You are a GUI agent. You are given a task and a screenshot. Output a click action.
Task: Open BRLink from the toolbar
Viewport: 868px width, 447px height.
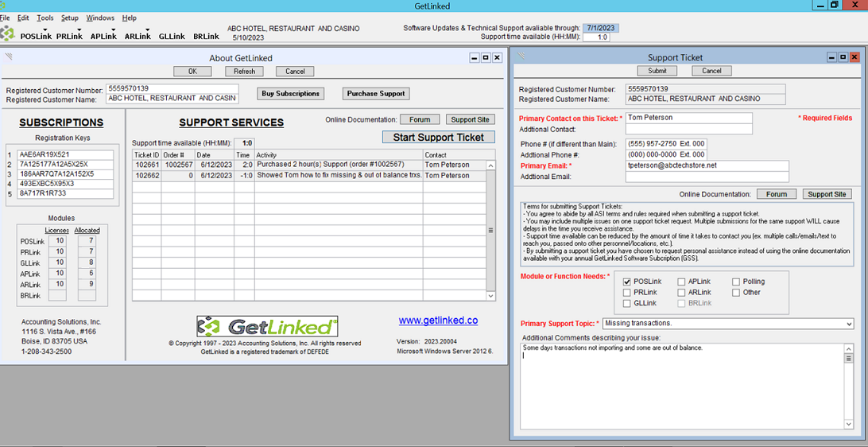click(x=206, y=36)
